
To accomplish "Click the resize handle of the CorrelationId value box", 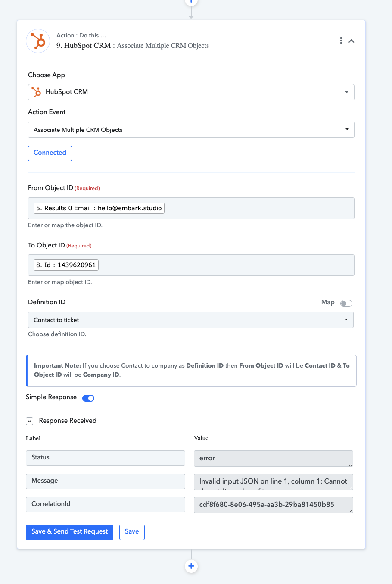I will pos(351,511).
